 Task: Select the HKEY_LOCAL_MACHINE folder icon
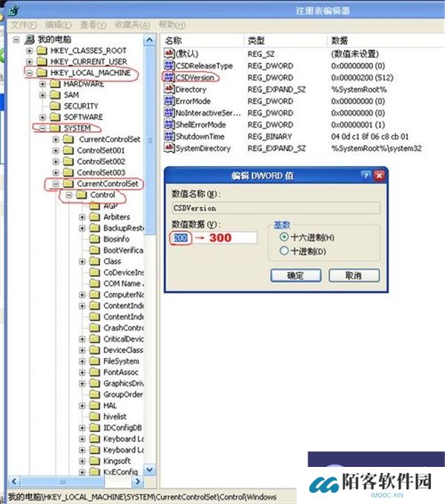tap(42, 73)
